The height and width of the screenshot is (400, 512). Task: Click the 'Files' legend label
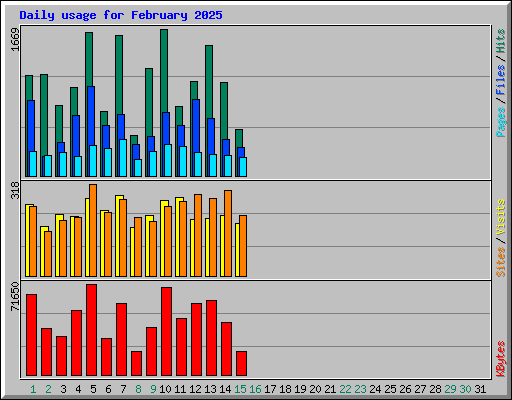point(501,79)
